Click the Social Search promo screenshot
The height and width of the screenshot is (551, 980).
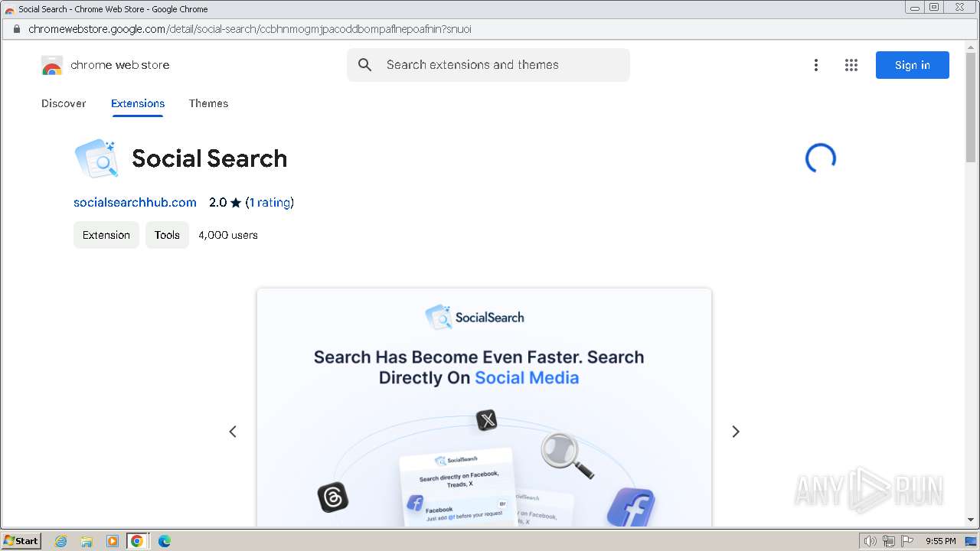(x=484, y=407)
